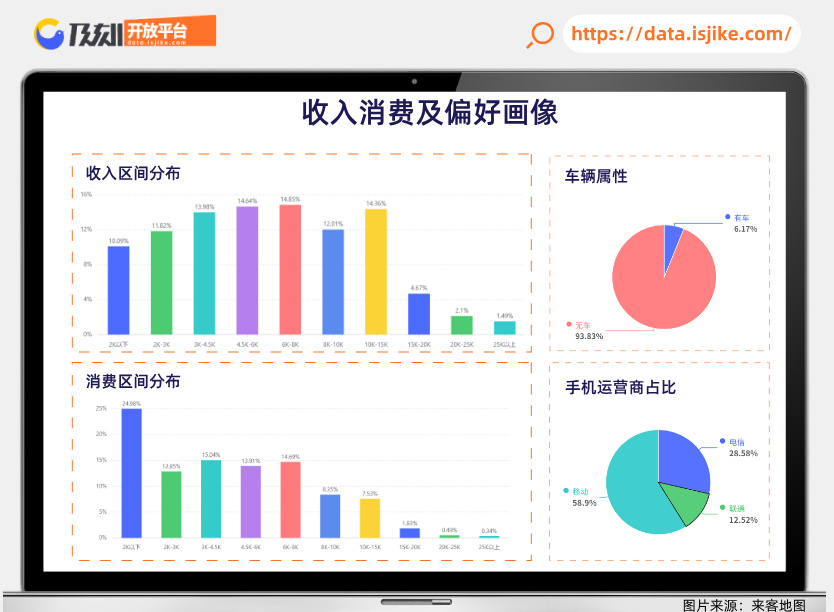Click the 12.52% value label
The height and width of the screenshot is (612, 834).
point(744,520)
